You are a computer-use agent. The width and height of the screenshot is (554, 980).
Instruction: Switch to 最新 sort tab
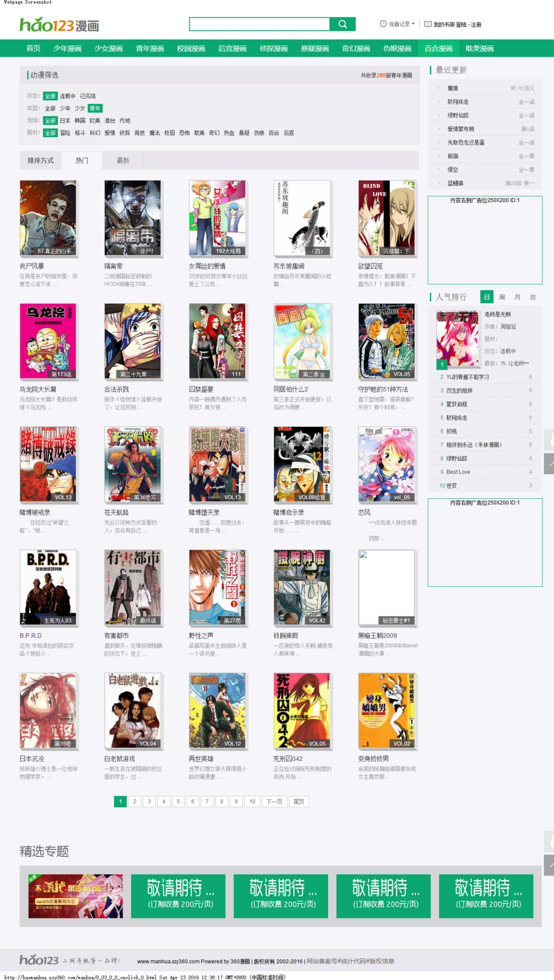click(123, 161)
